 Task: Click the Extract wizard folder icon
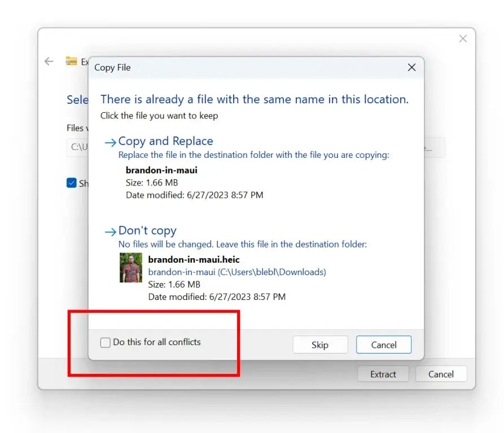click(x=72, y=61)
